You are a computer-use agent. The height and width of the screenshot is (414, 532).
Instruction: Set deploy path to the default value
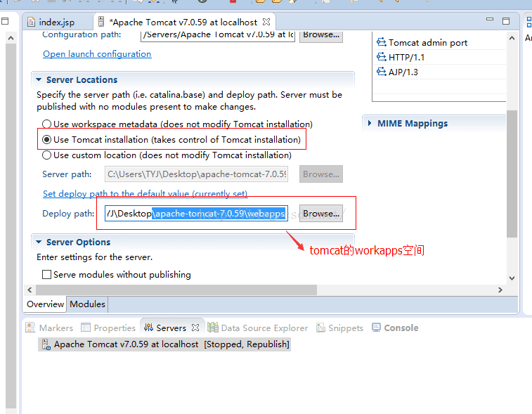(145, 194)
